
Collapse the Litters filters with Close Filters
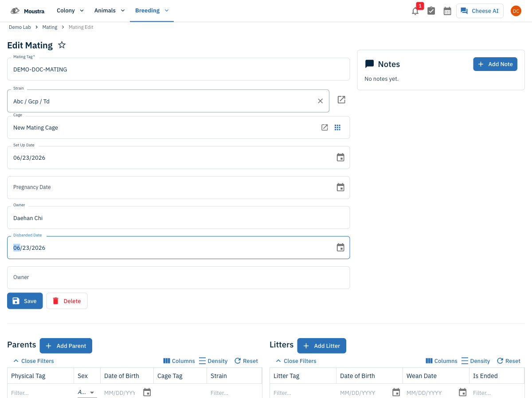(296, 361)
